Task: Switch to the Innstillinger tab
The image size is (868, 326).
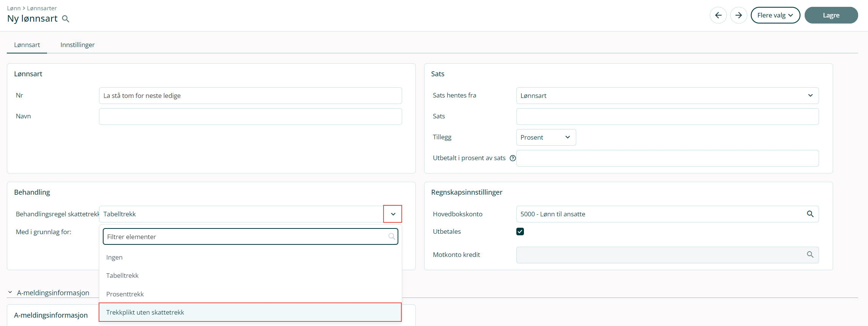Action: point(77,45)
